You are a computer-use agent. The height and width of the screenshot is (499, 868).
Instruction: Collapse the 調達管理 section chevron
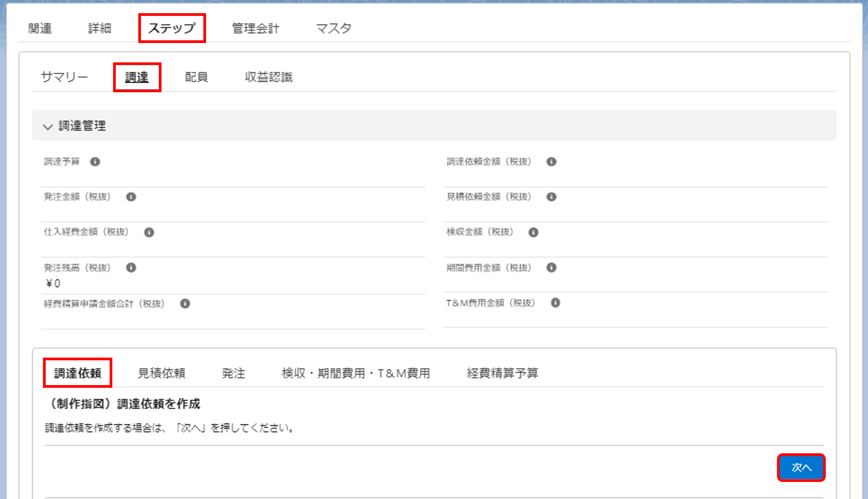[x=48, y=127]
